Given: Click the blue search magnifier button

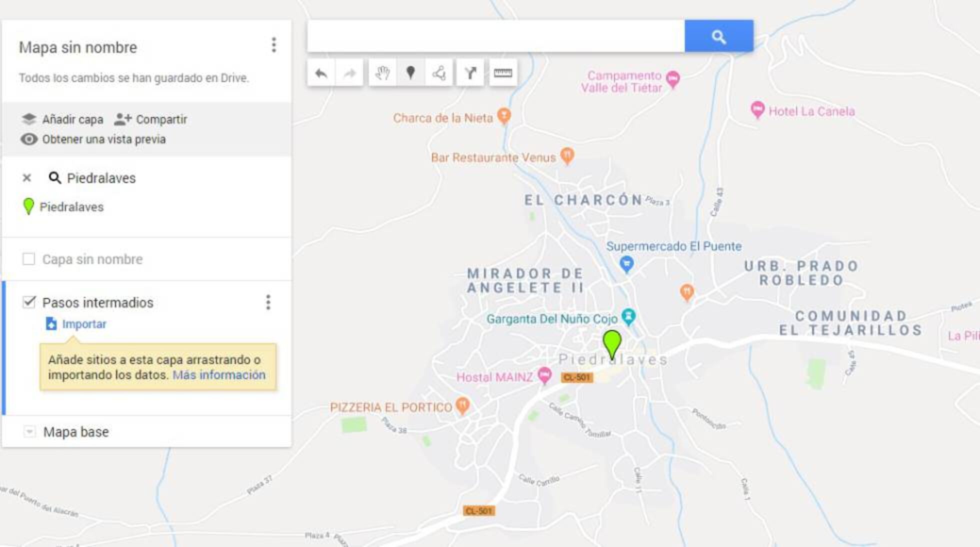Looking at the screenshot, I should tap(719, 36).
